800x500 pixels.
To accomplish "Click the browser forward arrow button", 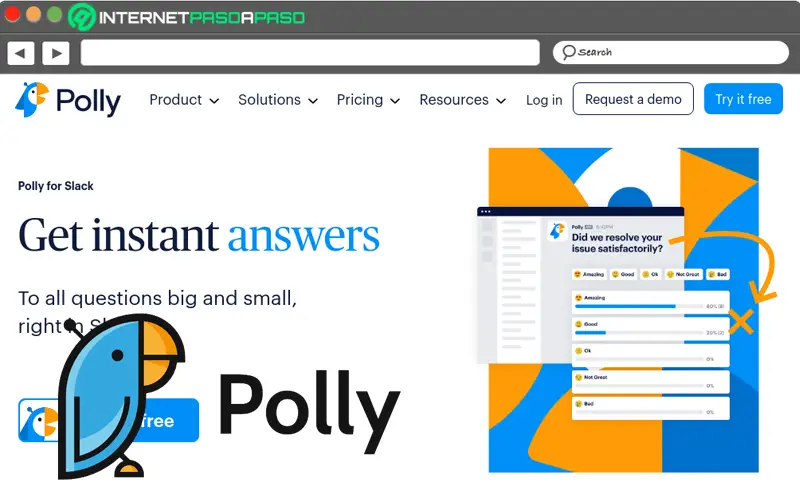I will coord(56,53).
